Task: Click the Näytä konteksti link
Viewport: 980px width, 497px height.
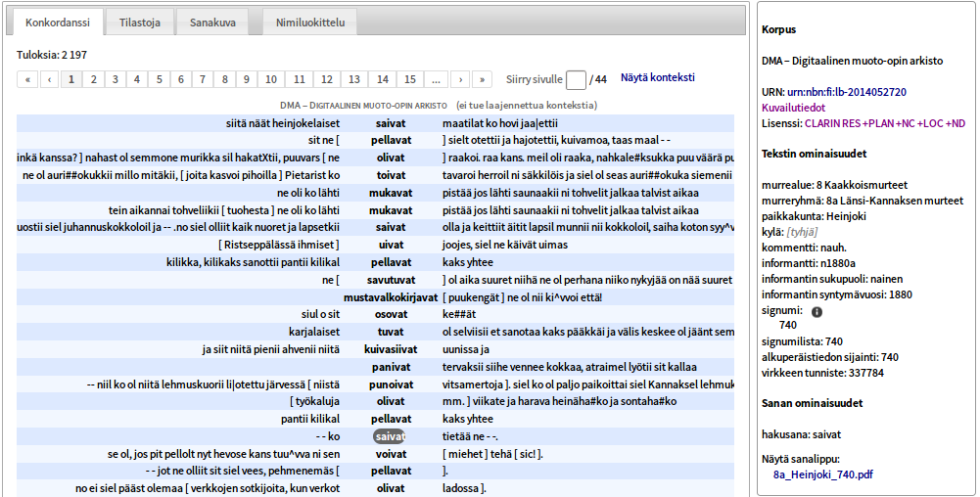Action: [657, 78]
